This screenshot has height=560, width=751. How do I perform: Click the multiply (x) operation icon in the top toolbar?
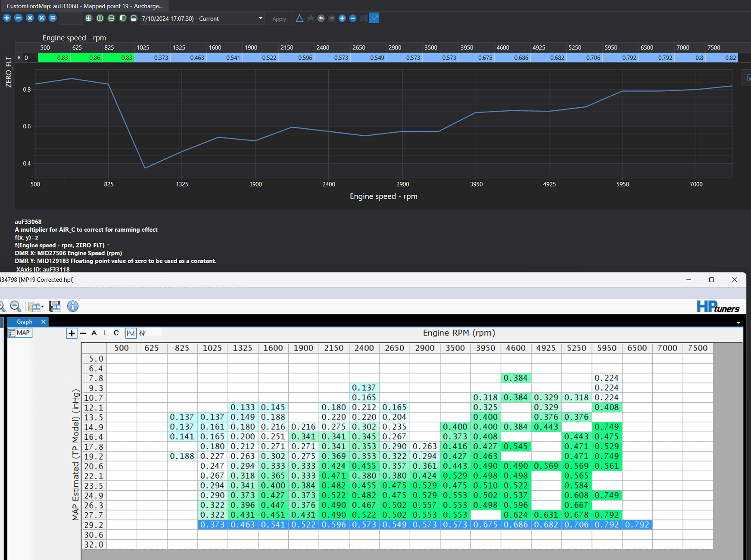click(30, 18)
